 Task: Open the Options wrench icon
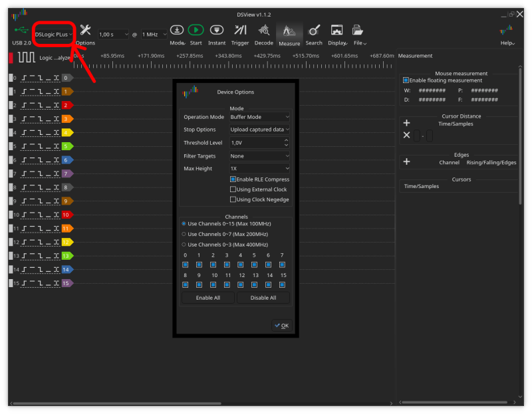coord(84,29)
